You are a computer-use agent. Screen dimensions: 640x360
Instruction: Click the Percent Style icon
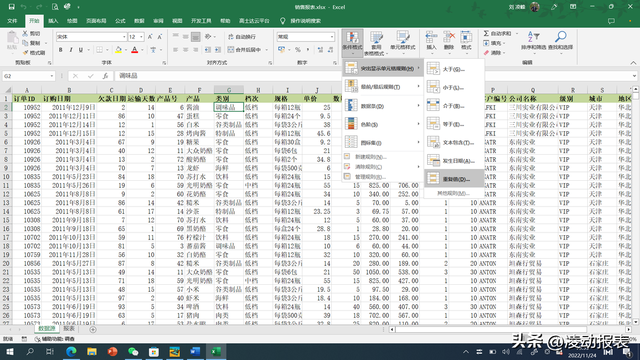tap(298, 50)
